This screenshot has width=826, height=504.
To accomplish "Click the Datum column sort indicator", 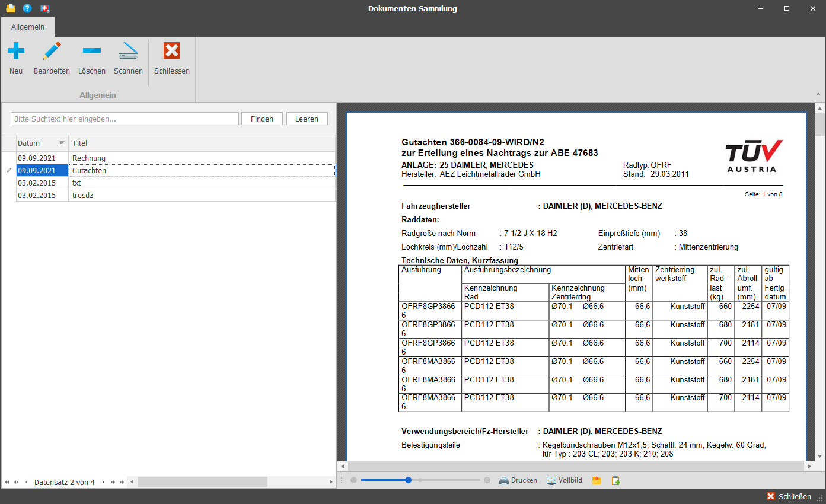I will 62,143.
